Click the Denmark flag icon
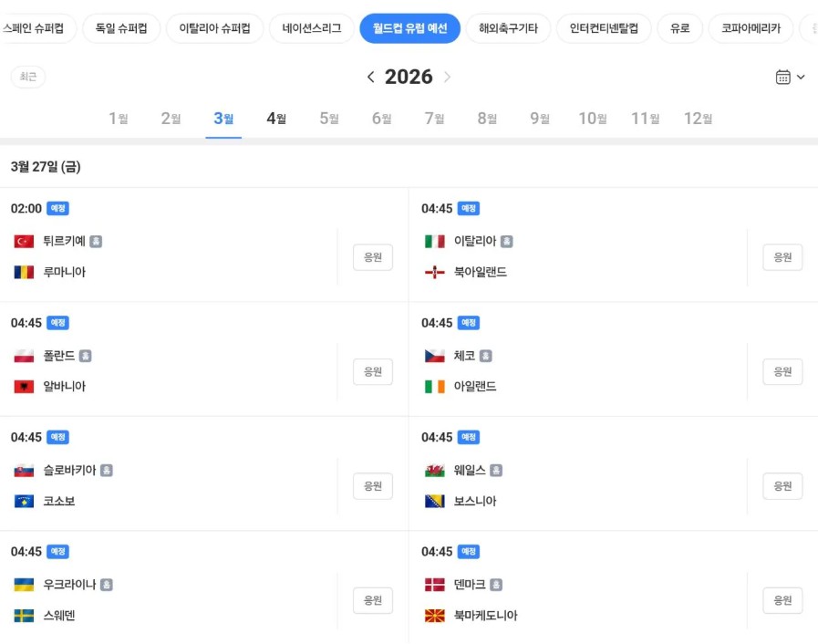This screenshot has height=644, width=818. (434, 585)
